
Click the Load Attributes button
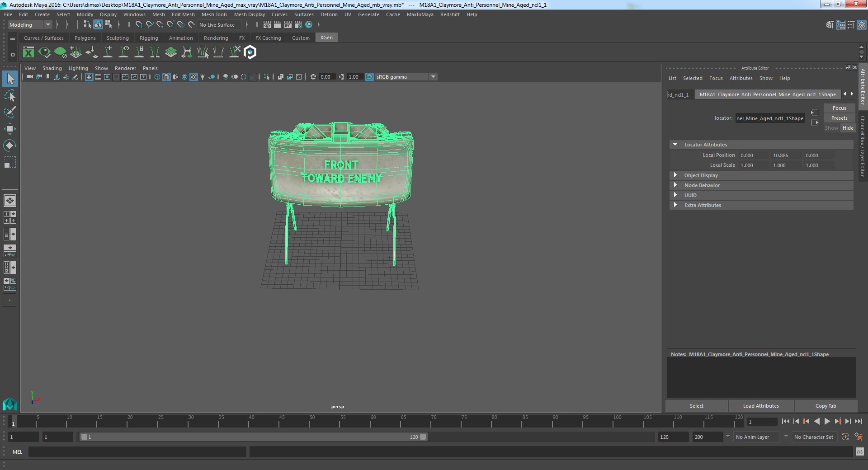(x=761, y=406)
